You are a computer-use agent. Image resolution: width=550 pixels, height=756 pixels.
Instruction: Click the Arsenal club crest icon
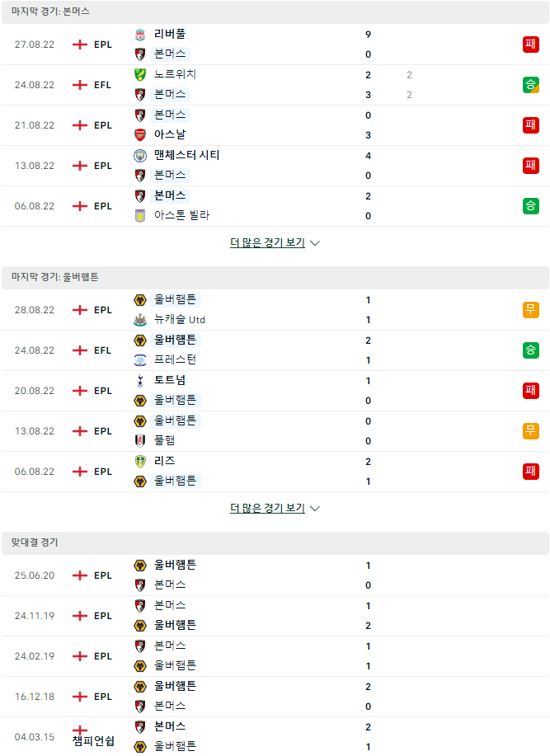point(140,135)
